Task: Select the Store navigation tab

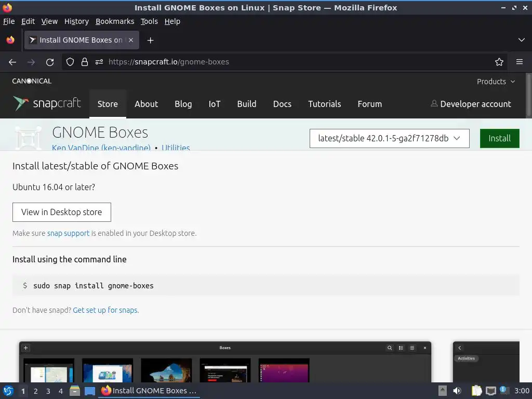Action: point(108,104)
